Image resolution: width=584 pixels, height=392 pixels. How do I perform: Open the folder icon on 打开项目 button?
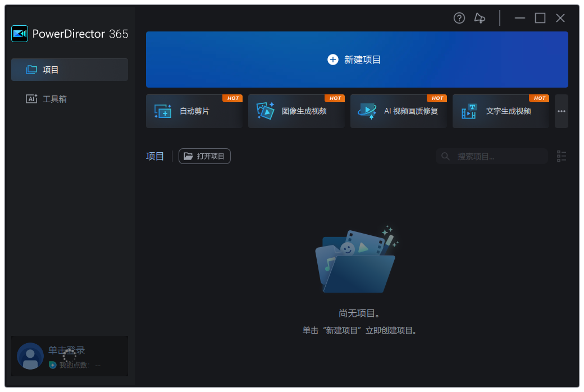(189, 156)
